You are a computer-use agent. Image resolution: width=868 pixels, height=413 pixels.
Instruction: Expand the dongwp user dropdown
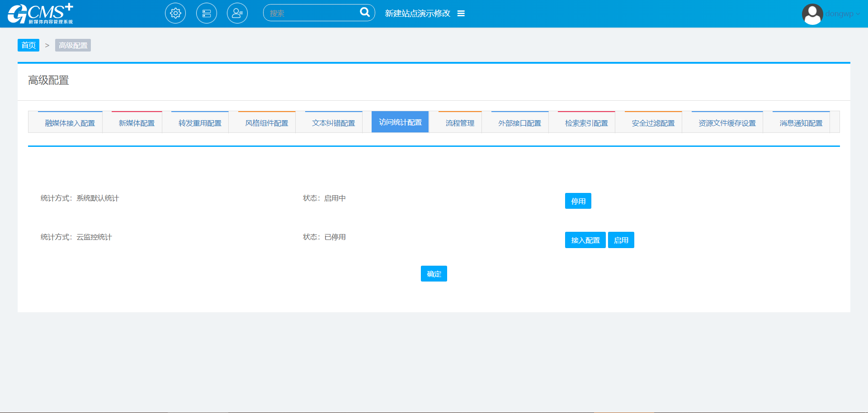[x=843, y=14]
